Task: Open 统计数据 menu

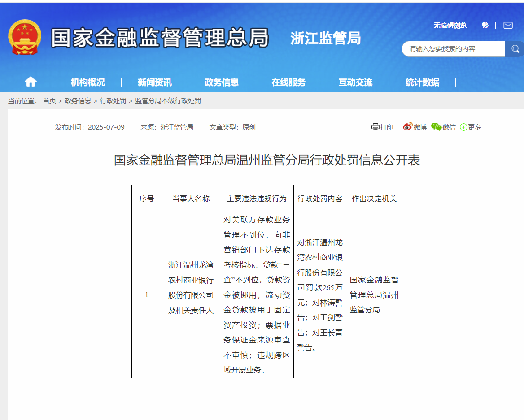Action: pyautogui.click(x=423, y=82)
